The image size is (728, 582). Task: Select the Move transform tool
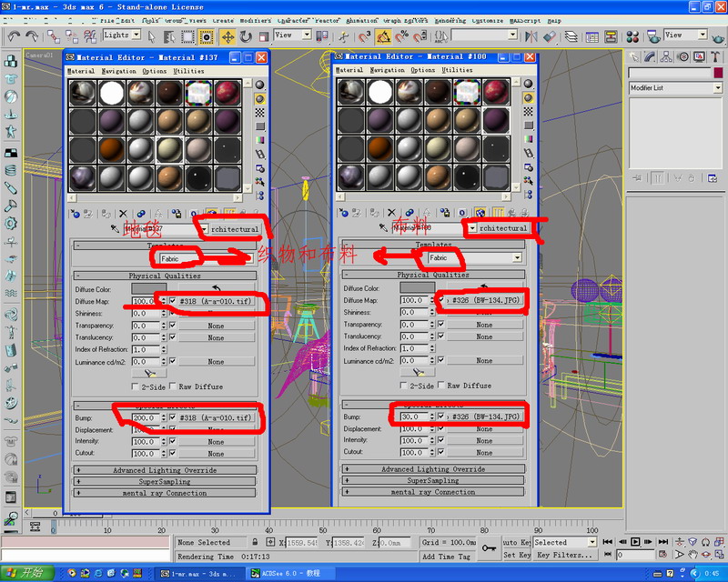click(x=227, y=36)
